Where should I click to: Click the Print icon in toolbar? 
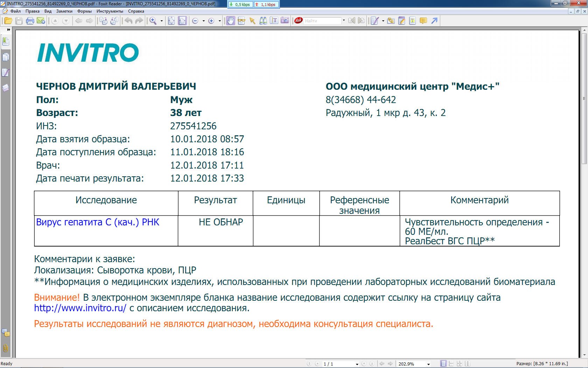(30, 21)
